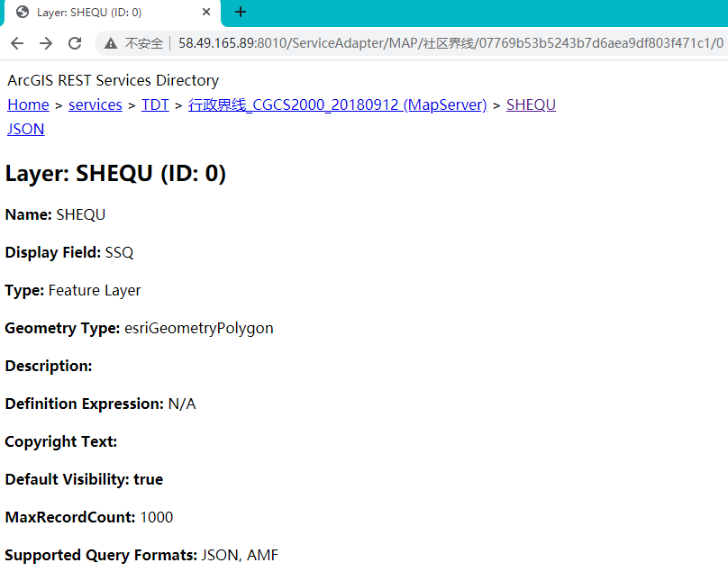The height and width of the screenshot is (581, 728).
Task: Select the Layer: SHEQU (ID: 0) tab
Action: [112, 13]
